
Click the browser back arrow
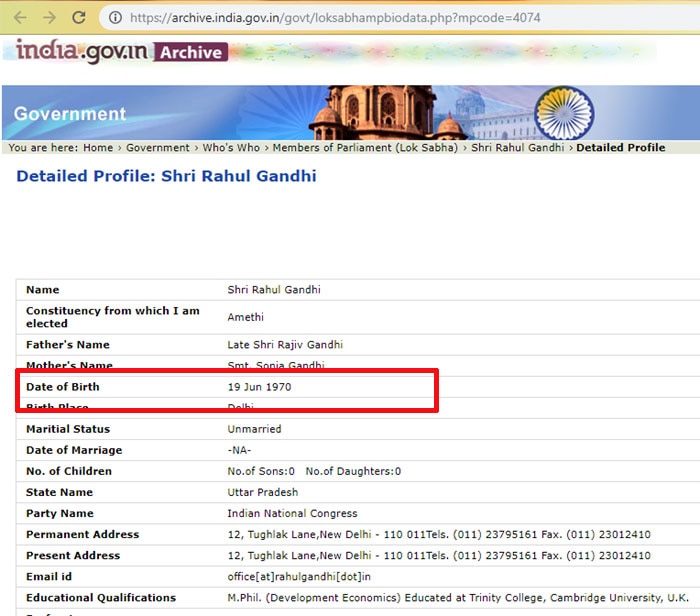coord(20,17)
